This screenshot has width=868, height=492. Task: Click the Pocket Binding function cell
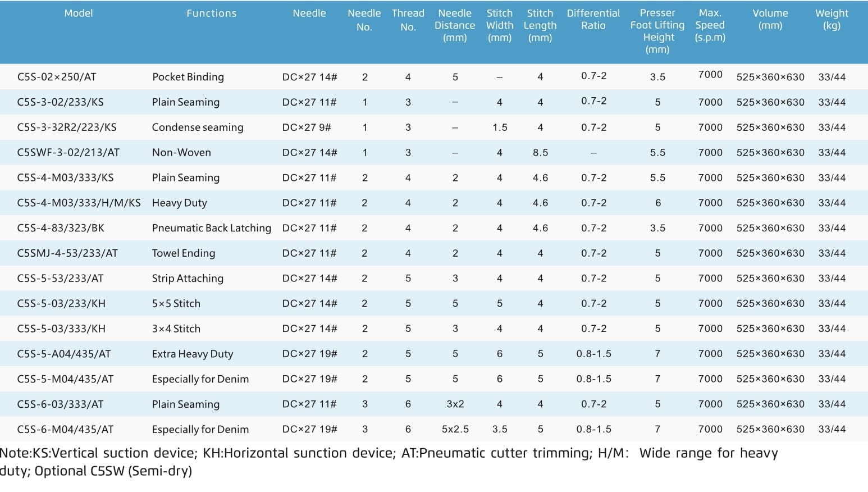[x=188, y=77]
